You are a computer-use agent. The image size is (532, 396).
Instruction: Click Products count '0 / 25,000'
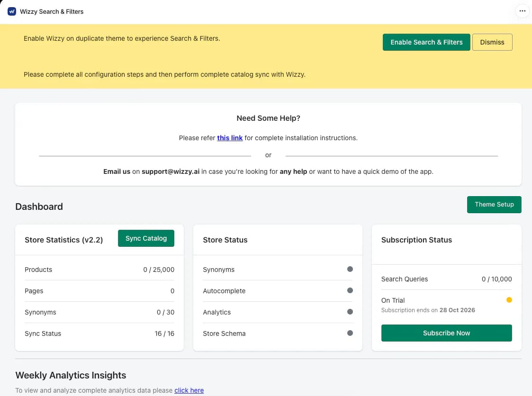[158, 270]
